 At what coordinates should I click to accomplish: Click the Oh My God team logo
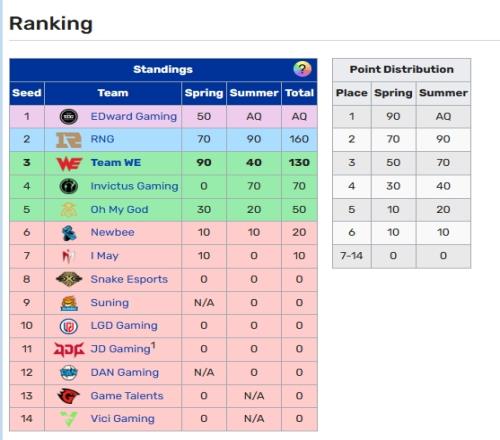tap(69, 209)
